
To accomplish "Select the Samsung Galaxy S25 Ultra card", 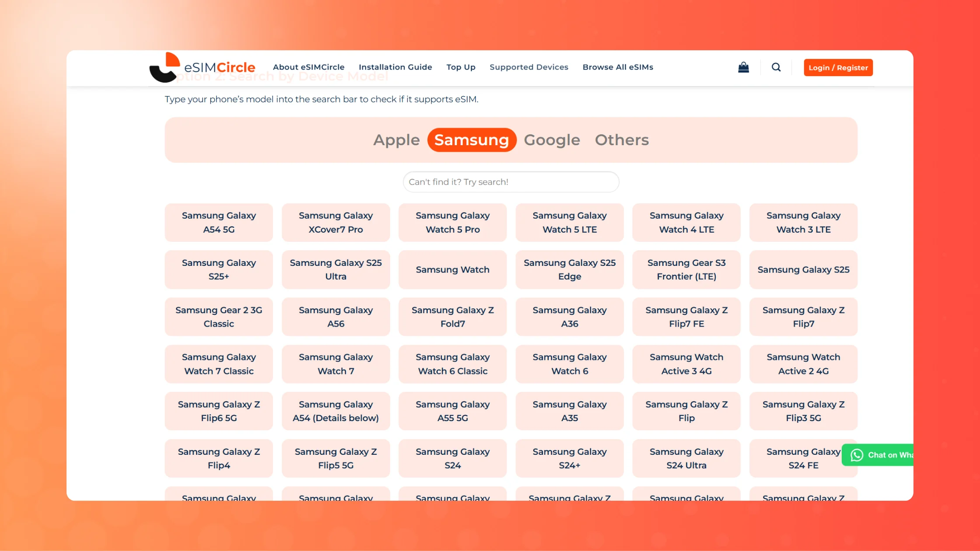I will tap(336, 269).
